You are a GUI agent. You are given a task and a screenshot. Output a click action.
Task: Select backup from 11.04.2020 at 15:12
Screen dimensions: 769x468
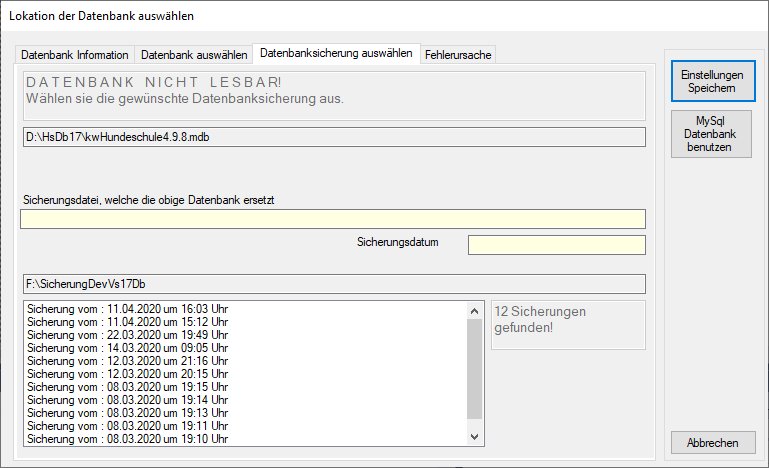128,322
